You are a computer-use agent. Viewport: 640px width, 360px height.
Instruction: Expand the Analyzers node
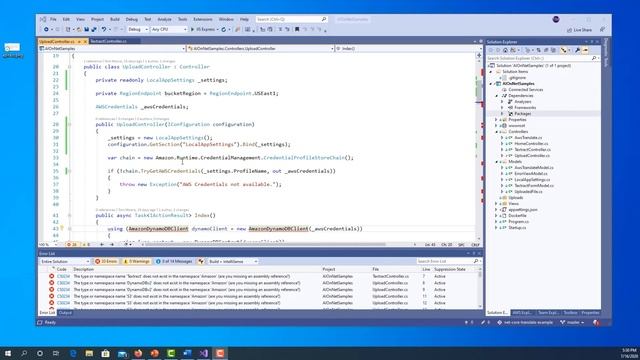coord(502,102)
